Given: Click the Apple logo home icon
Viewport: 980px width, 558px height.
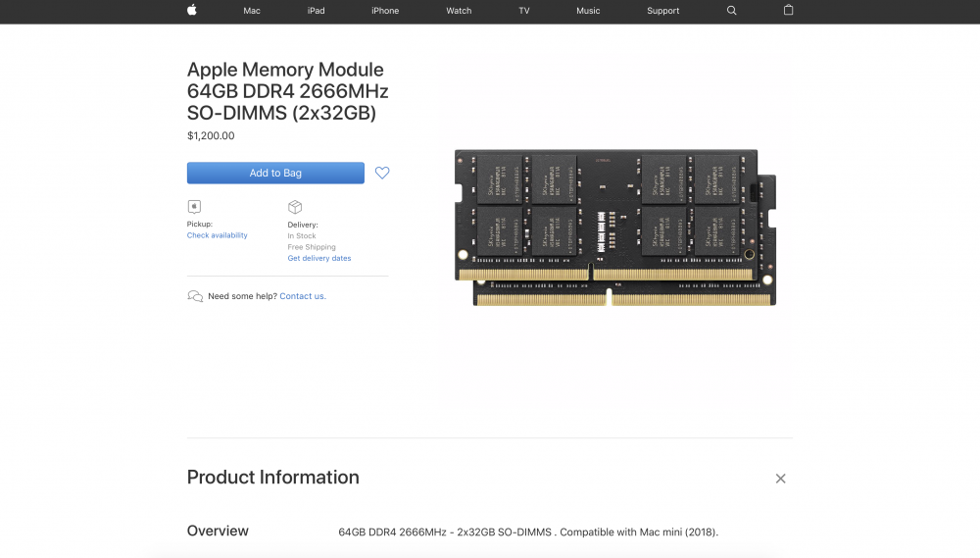Looking at the screenshot, I should pyautogui.click(x=192, y=10).
